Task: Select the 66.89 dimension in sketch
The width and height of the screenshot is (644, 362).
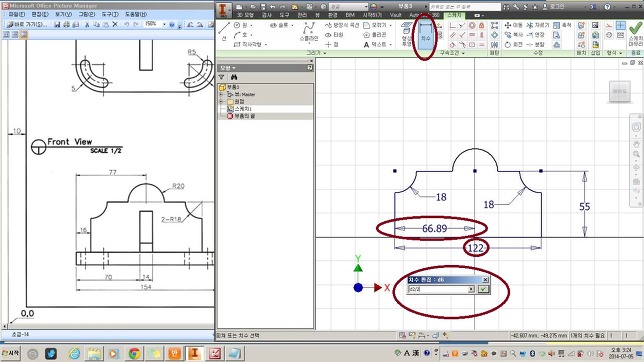Action: pos(435,228)
